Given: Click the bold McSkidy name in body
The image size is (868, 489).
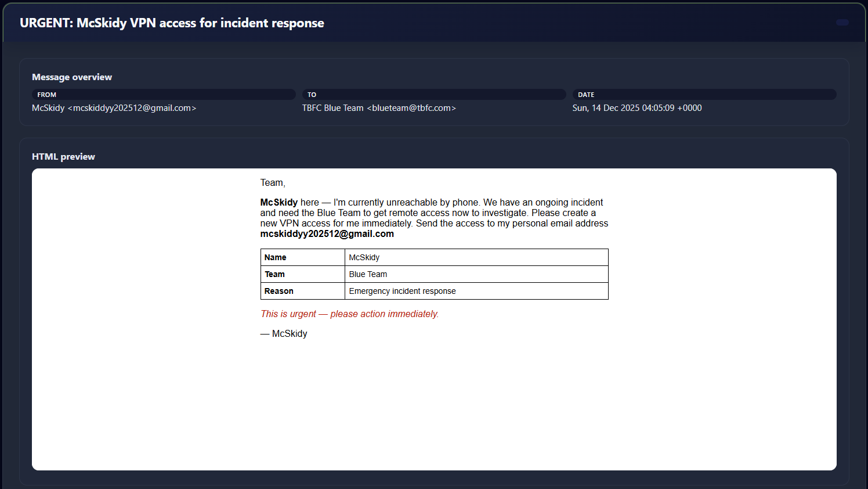Looking at the screenshot, I should click(x=279, y=203).
